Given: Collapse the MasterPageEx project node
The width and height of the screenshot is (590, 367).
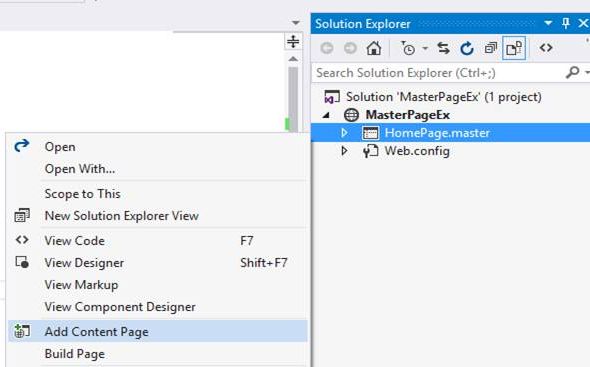Looking at the screenshot, I should pyautogui.click(x=327, y=115).
